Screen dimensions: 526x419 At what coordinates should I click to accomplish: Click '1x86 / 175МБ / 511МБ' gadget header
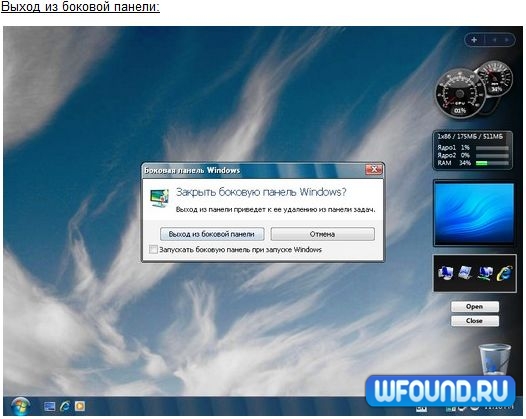tap(470, 137)
